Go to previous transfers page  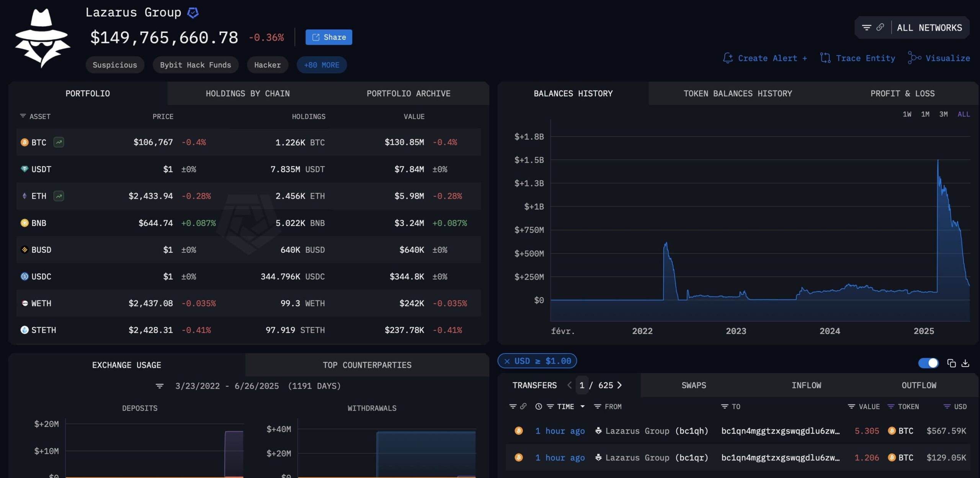569,385
